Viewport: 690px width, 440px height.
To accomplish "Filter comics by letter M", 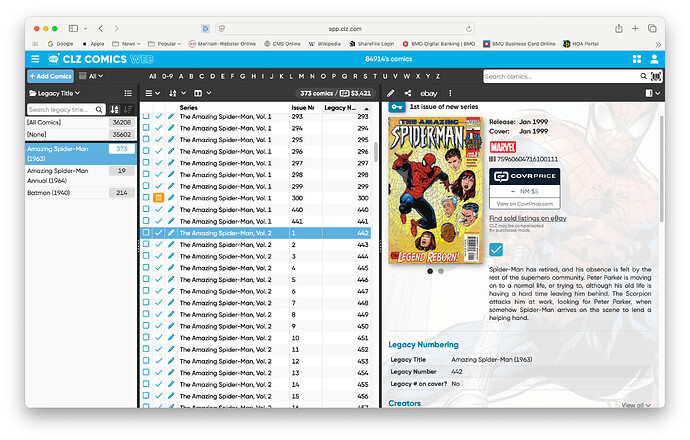I will 301,77.
